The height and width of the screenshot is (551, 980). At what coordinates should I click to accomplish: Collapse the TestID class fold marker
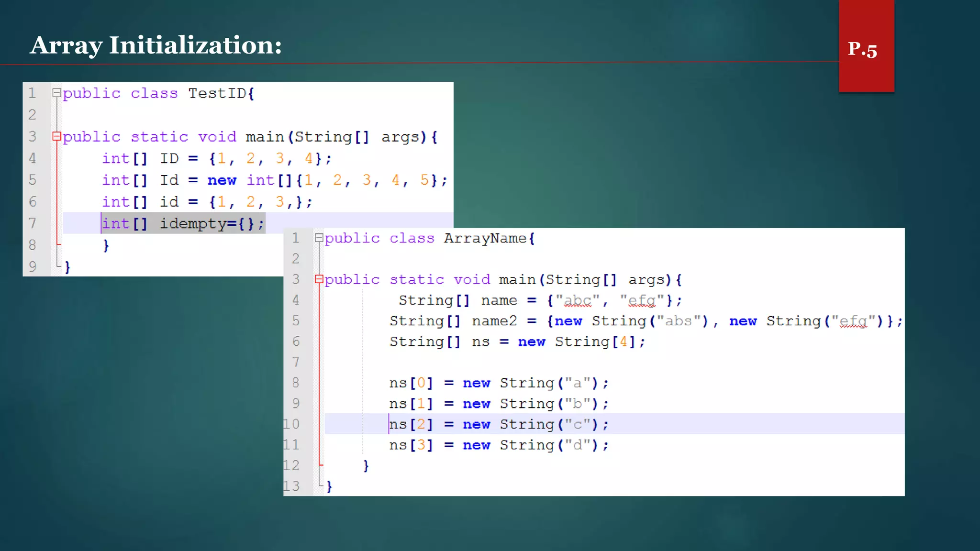tap(56, 93)
